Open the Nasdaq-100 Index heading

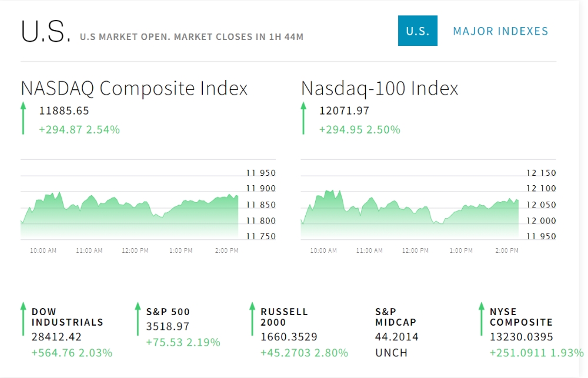(x=379, y=88)
